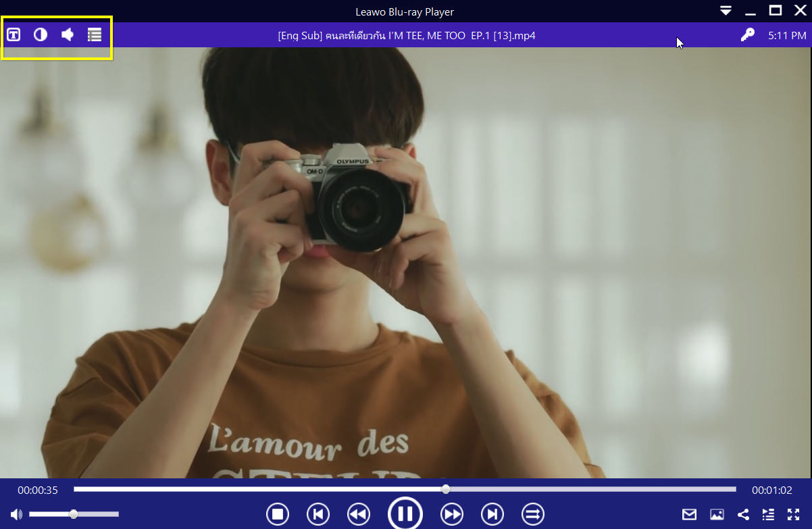Screen dimensions: 812x529
Task: Stop the current playback
Action: click(x=278, y=513)
